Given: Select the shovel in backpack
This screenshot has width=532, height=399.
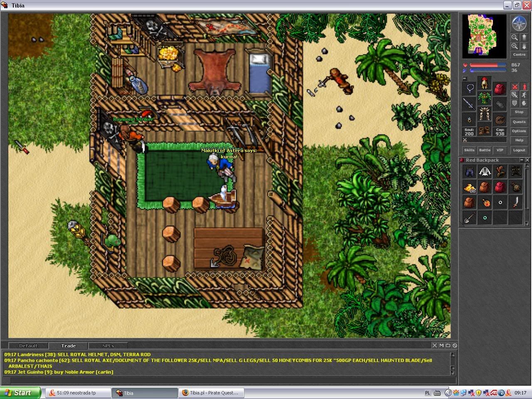Looking at the screenshot, I should click(470, 217).
